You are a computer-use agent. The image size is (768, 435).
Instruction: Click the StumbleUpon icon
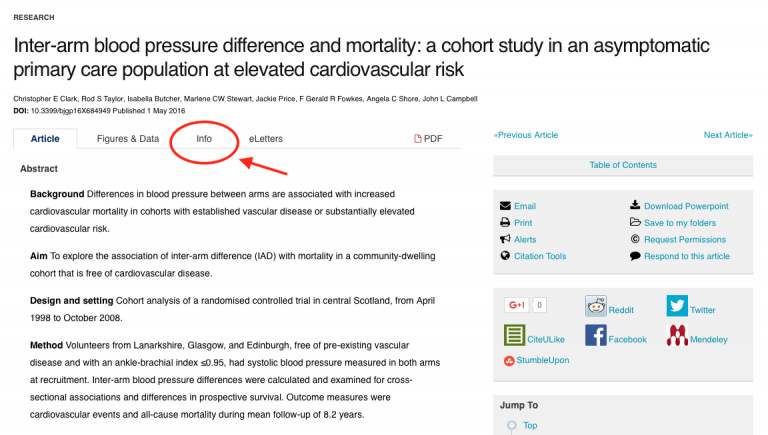510,360
